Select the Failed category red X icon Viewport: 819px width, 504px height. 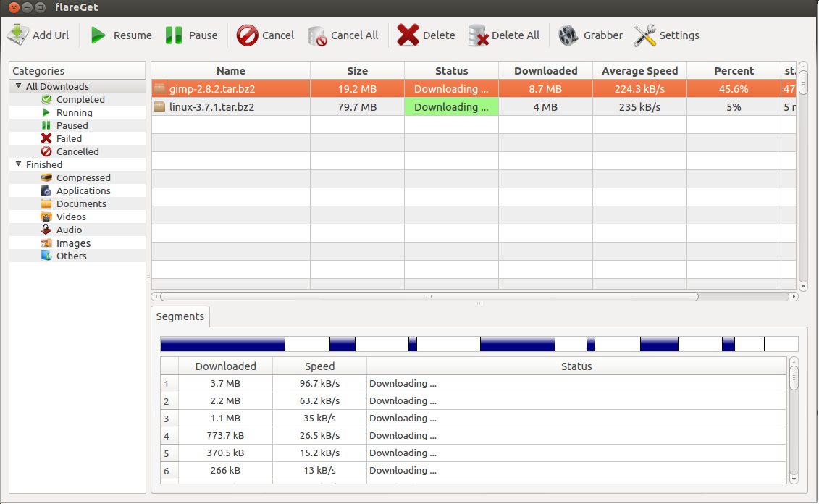46,138
